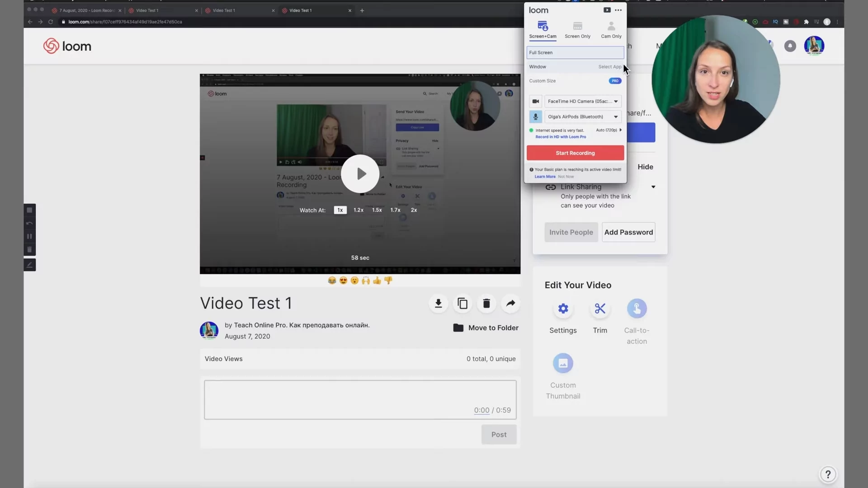The width and height of the screenshot is (868, 488).
Task: Open a new browser tab
Action: pyautogui.click(x=362, y=10)
